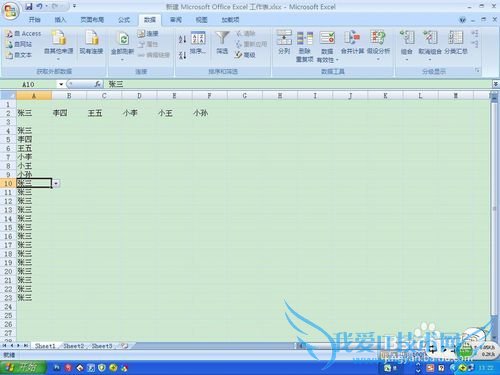Open the Office Button menu
The height and width of the screenshot is (375, 500).
point(11,11)
